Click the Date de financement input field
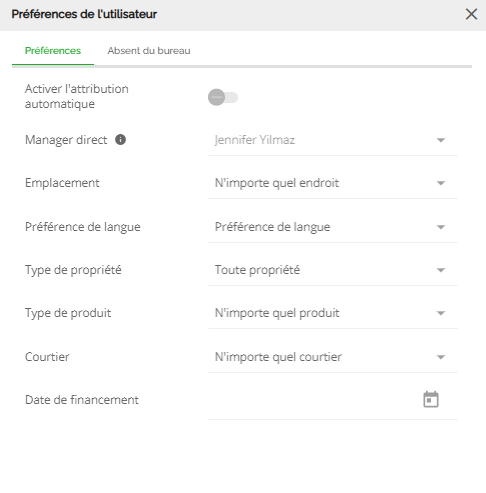The width and height of the screenshot is (486, 493). pyautogui.click(x=333, y=400)
